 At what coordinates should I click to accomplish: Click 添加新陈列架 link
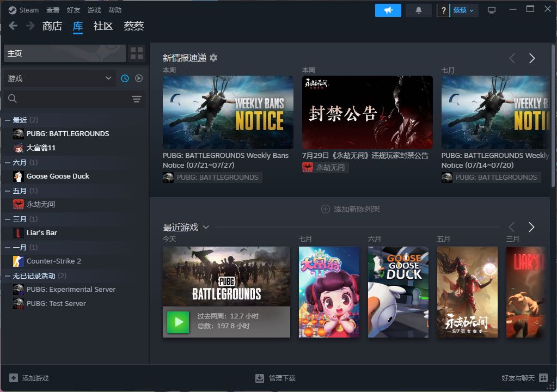(351, 209)
